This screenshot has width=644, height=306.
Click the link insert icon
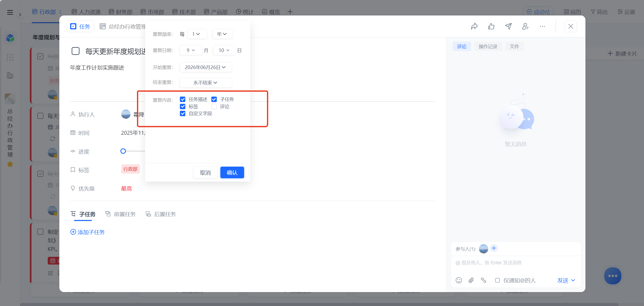click(x=484, y=280)
